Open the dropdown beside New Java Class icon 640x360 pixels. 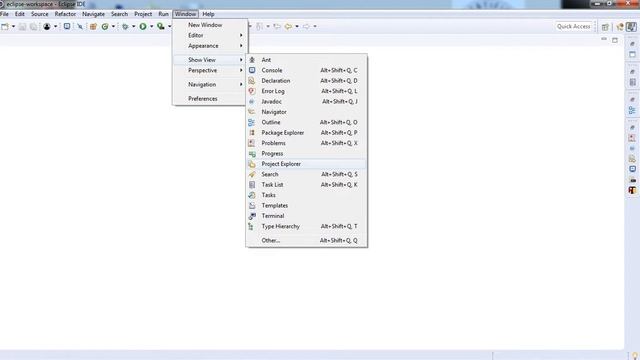(x=113, y=27)
